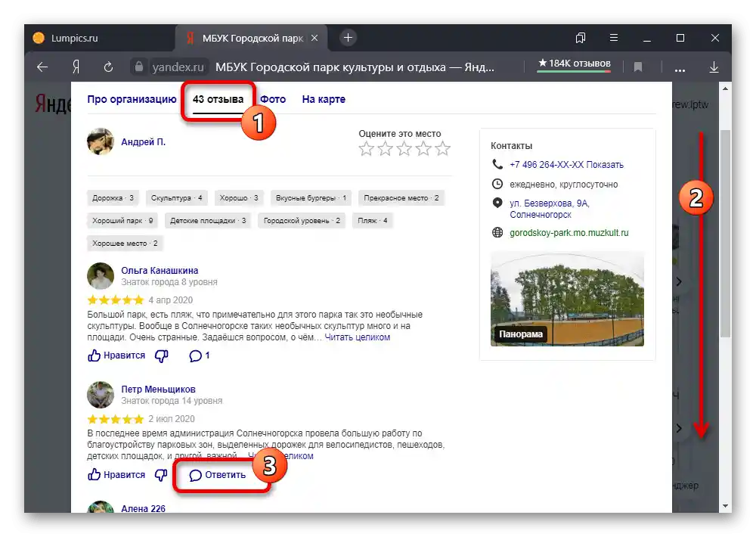This screenshot has width=756, height=537.
Task: Click the scrollbar up arrow
Action: click(x=725, y=89)
